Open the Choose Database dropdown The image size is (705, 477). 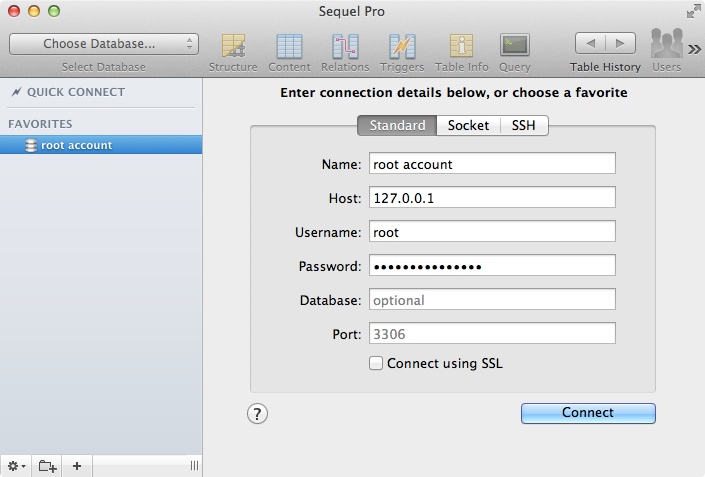pos(104,44)
